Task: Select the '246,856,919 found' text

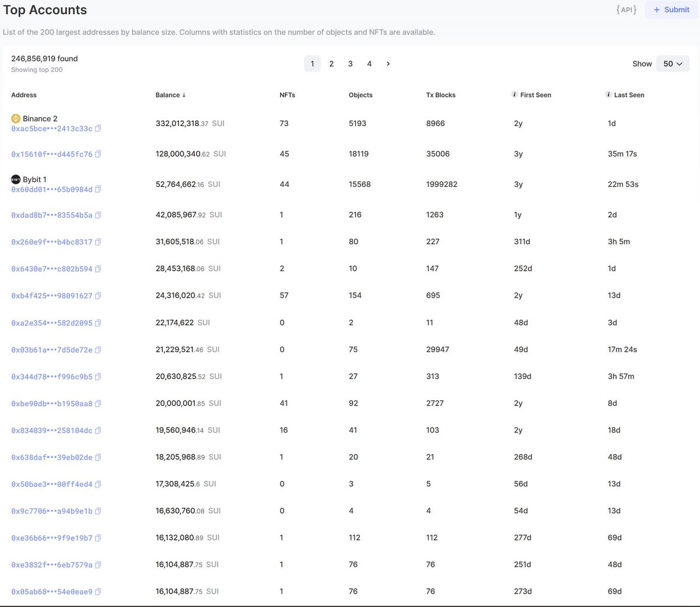Action: (44, 58)
